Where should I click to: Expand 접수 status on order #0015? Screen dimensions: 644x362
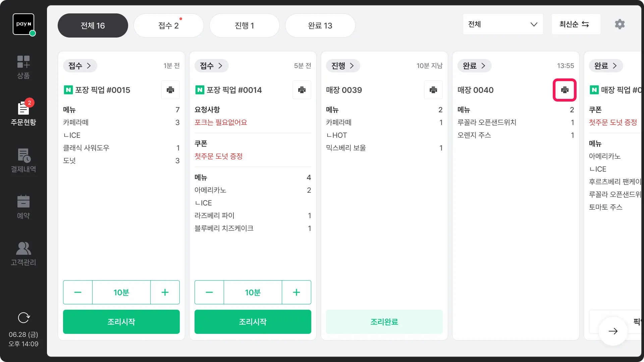point(80,66)
